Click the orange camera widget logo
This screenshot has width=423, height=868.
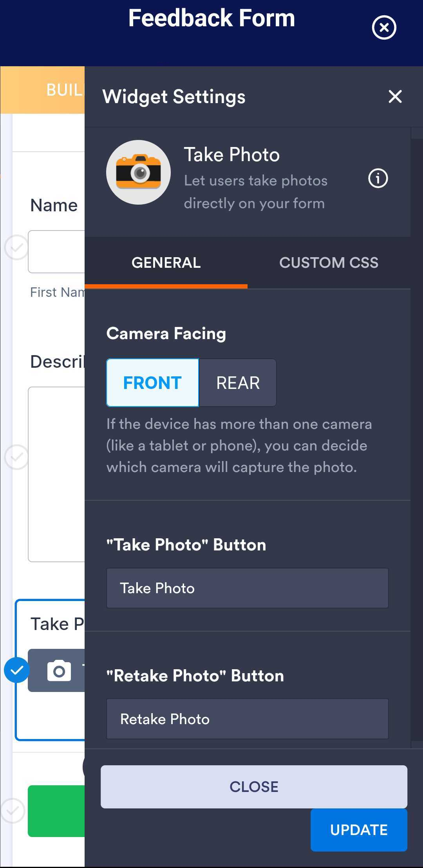[138, 173]
